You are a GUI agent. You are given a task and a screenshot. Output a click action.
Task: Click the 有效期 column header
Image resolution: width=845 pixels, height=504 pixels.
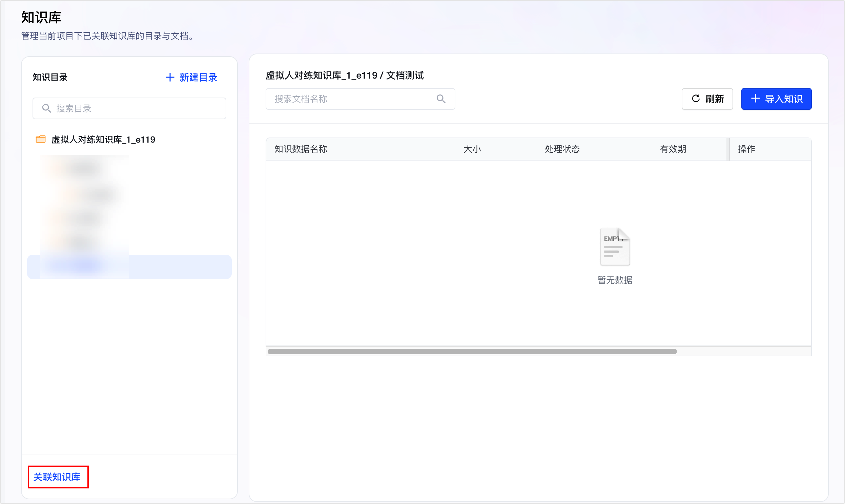(673, 149)
